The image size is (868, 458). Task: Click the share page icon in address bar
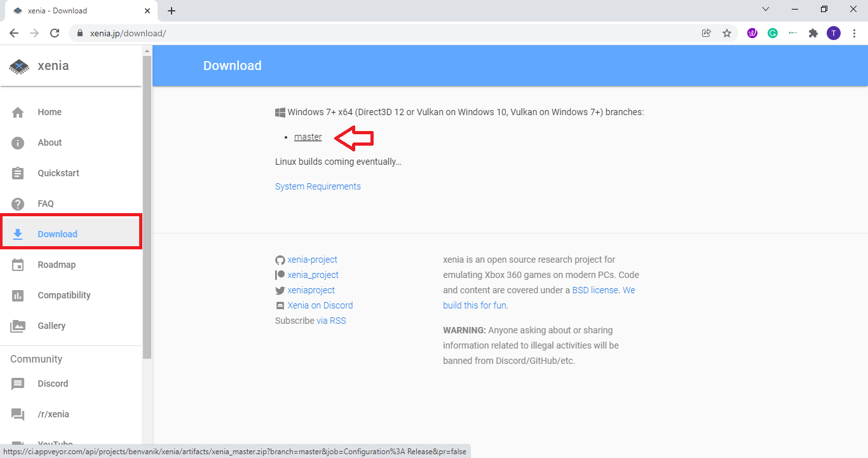click(706, 33)
